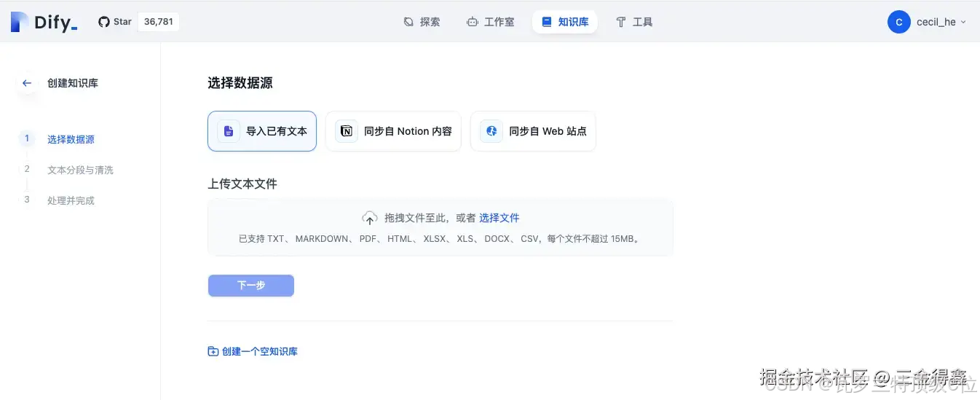
Task: Click the cecil_he avatar circle
Action: (899, 22)
